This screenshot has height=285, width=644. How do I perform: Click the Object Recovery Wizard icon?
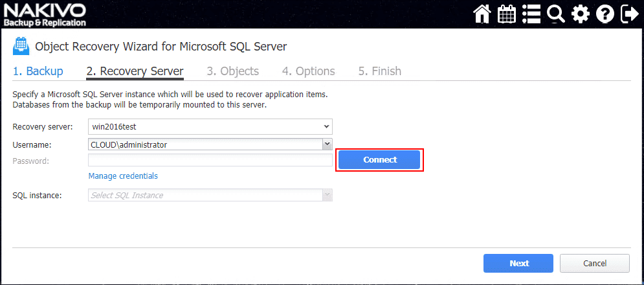21,47
